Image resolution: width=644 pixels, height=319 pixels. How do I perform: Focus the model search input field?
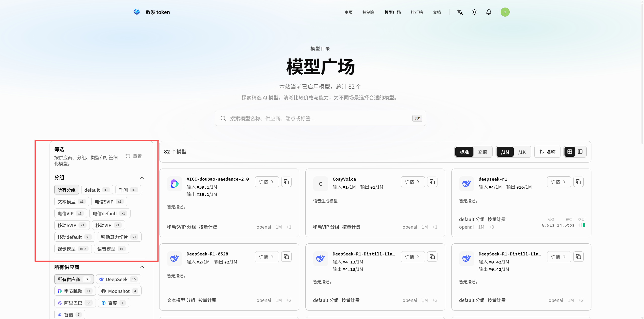[320, 118]
